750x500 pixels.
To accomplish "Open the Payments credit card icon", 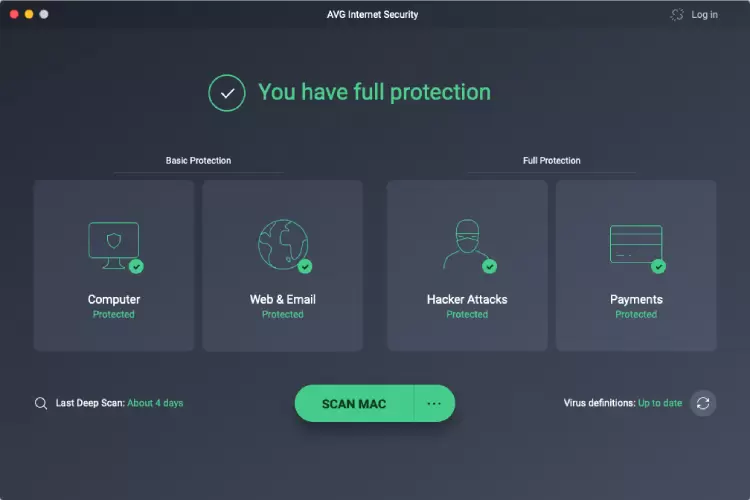I will point(636,244).
